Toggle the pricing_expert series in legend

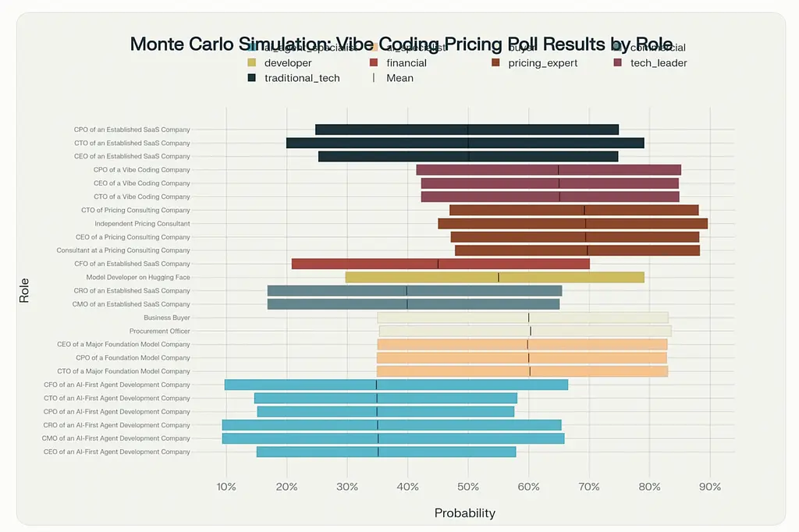[x=542, y=63]
